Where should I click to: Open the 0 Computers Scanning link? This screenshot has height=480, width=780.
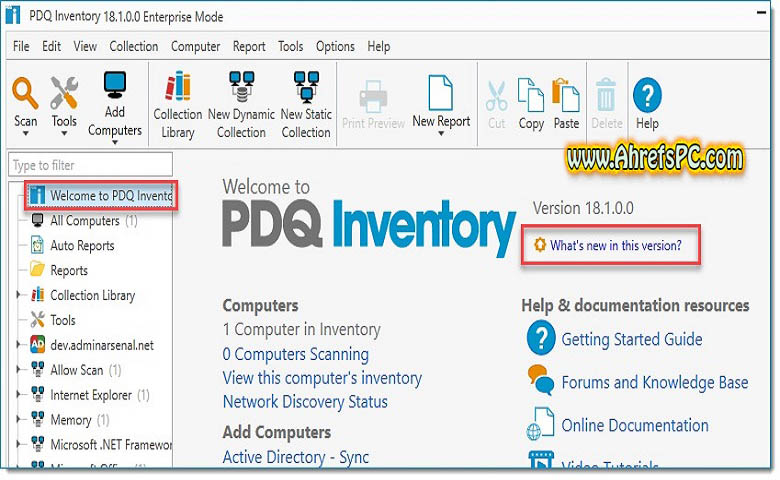(x=295, y=354)
